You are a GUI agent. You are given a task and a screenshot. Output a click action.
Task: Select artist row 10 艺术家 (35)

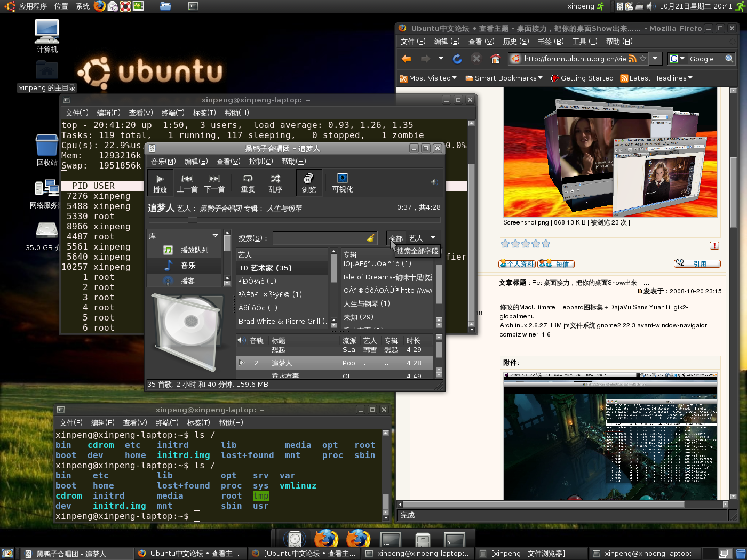coord(283,268)
